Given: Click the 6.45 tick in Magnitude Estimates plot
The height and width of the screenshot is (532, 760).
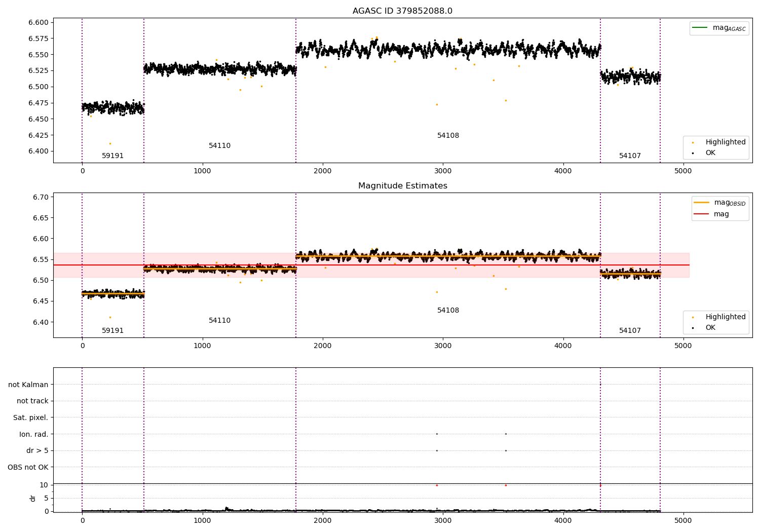Looking at the screenshot, I should point(41,301).
